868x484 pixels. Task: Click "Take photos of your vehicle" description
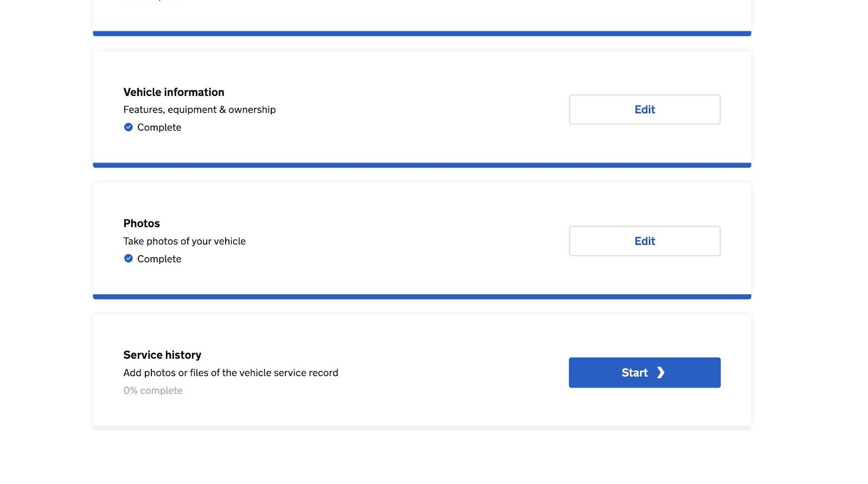pos(184,241)
